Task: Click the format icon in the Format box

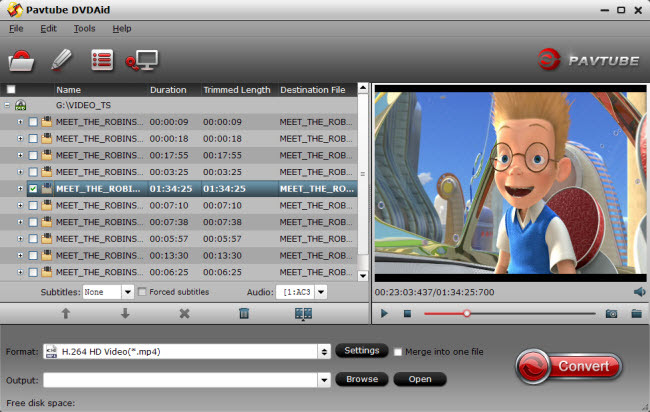Action: [51, 351]
